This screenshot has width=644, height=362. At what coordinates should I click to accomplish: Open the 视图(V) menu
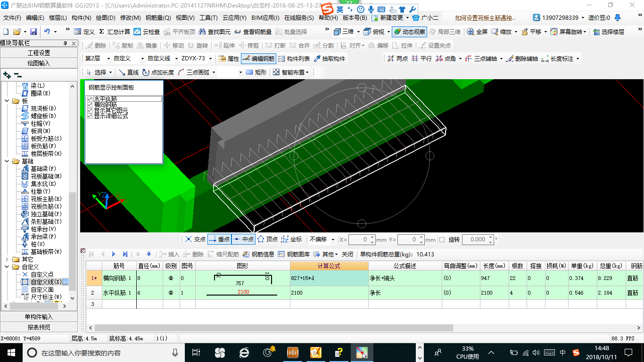185,18
